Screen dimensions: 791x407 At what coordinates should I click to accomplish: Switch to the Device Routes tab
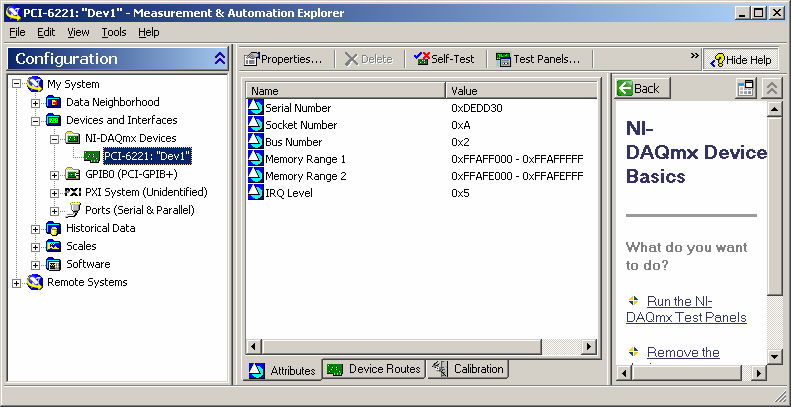tap(374, 369)
